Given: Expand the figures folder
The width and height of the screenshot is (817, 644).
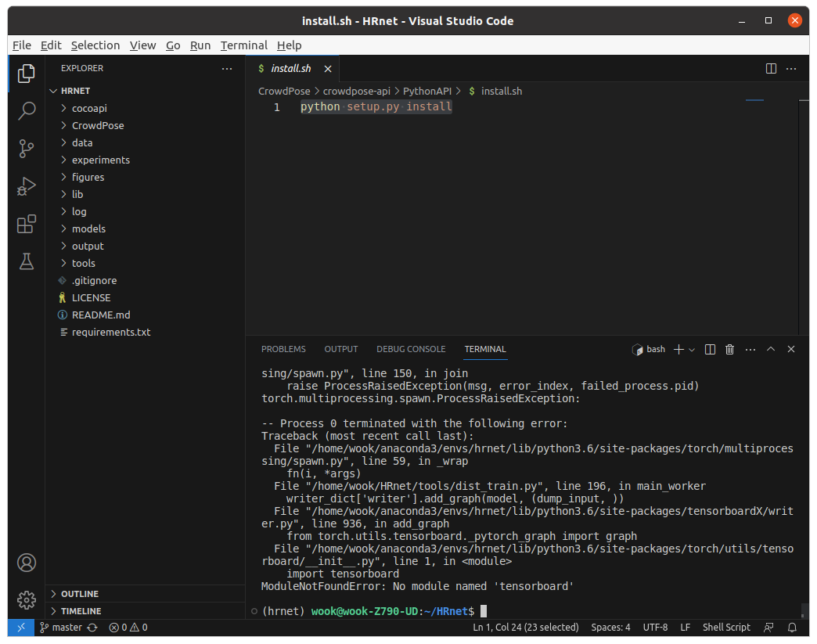Looking at the screenshot, I should [x=145, y=177].
